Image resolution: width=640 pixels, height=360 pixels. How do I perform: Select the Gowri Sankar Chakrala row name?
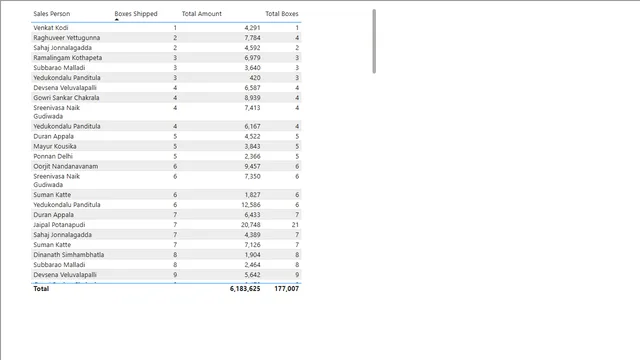tap(66, 98)
